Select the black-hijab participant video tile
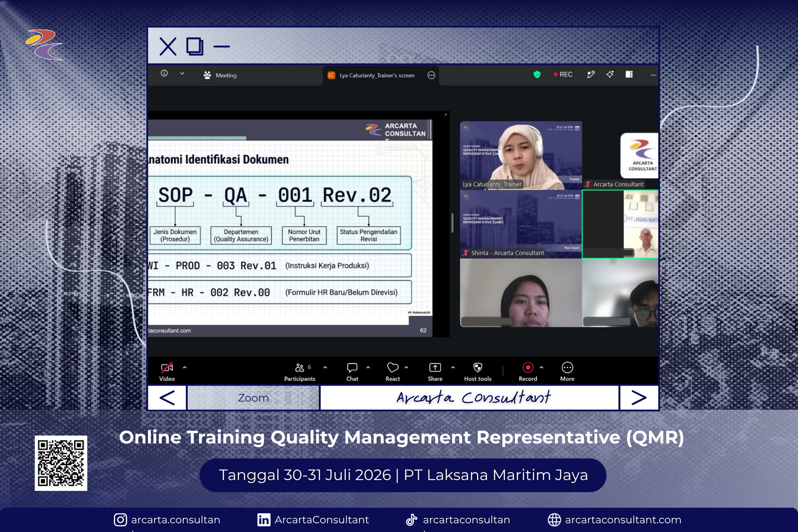Screen dimensions: 798x532 (521, 293)
